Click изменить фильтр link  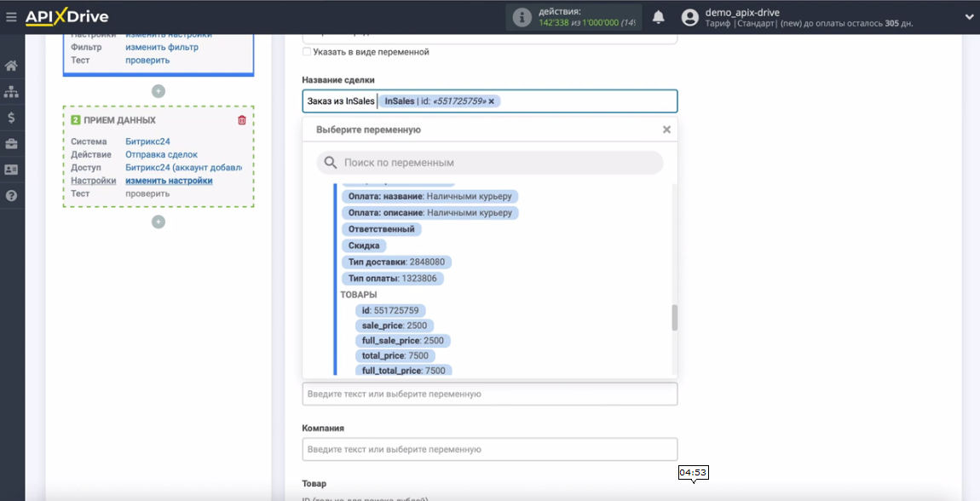click(x=162, y=47)
